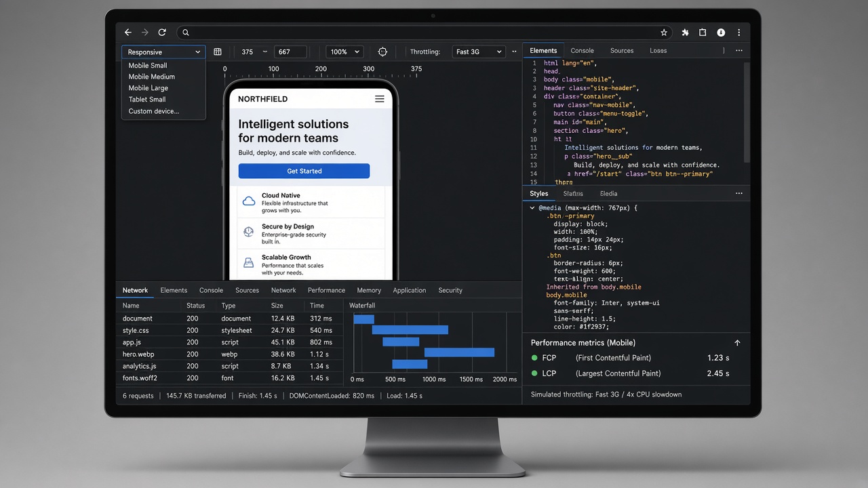Screen dimensions: 868x488
Task: Bookmark the page with the star icon
Action: [664, 33]
